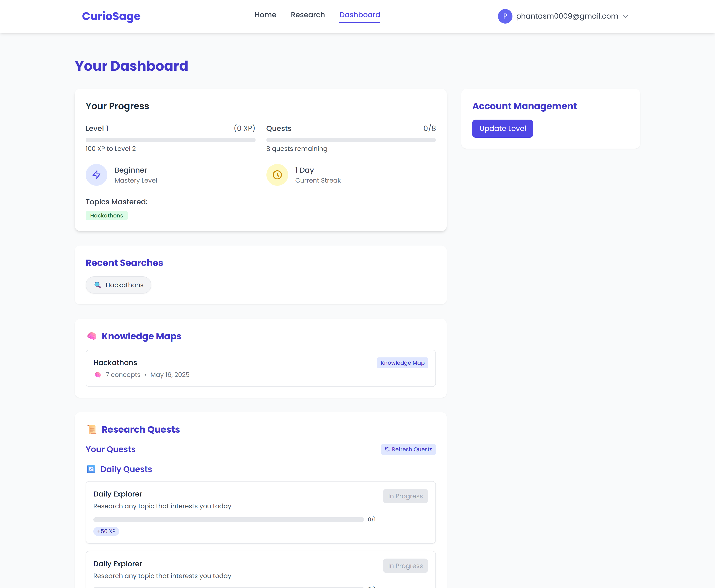This screenshot has width=715, height=588.
Task: Click the Quests progress bar
Action: [x=351, y=140]
